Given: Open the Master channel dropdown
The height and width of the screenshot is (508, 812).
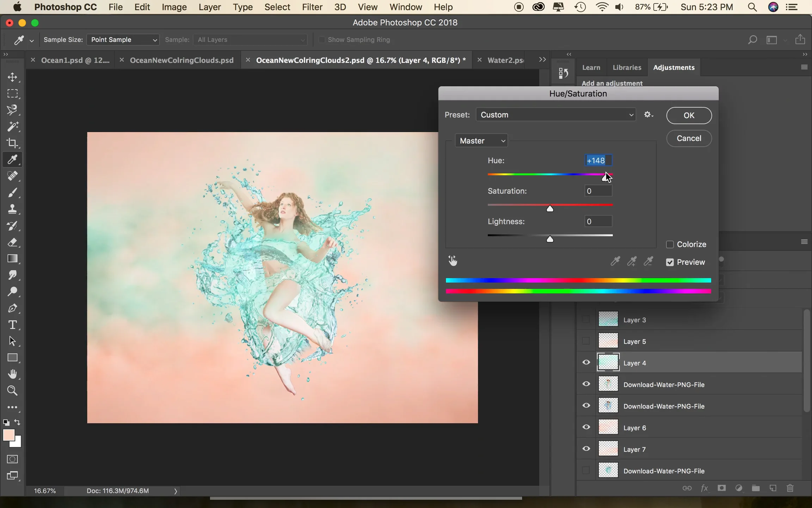Looking at the screenshot, I should [x=481, y=141].
